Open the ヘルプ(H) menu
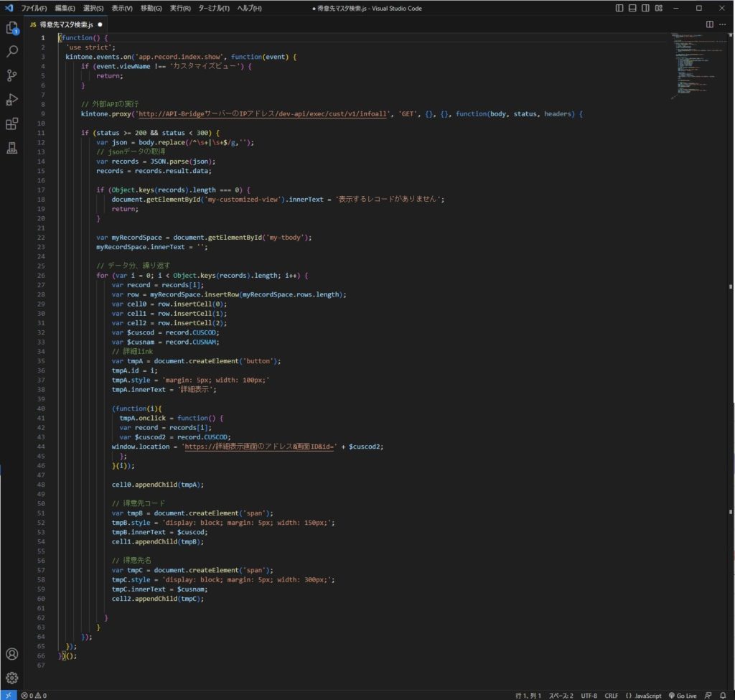 pos(249,9)
